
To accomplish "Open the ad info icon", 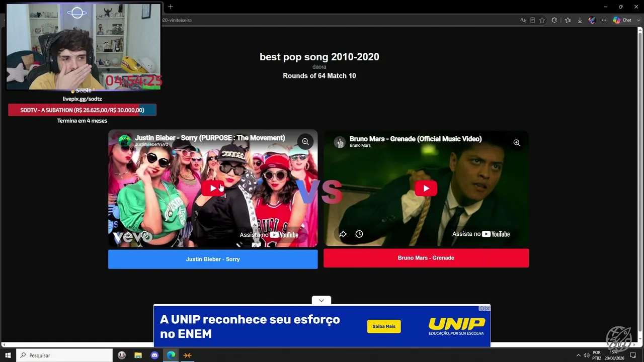I will [x=482, y=308].
